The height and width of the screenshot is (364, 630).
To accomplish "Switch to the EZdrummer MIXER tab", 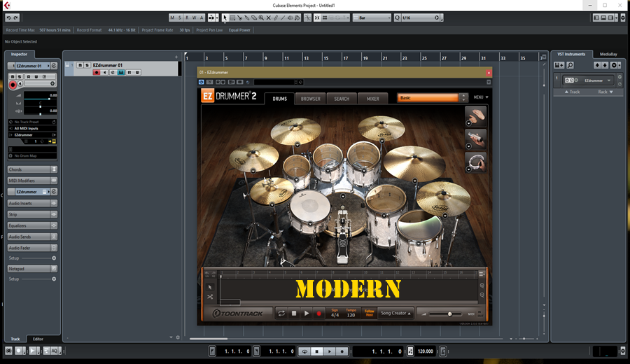I will pos(373,99).
